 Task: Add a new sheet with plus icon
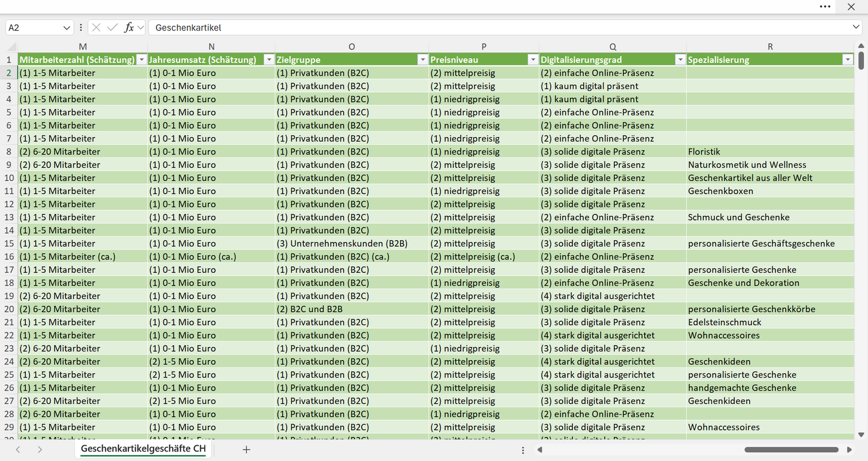246,450
